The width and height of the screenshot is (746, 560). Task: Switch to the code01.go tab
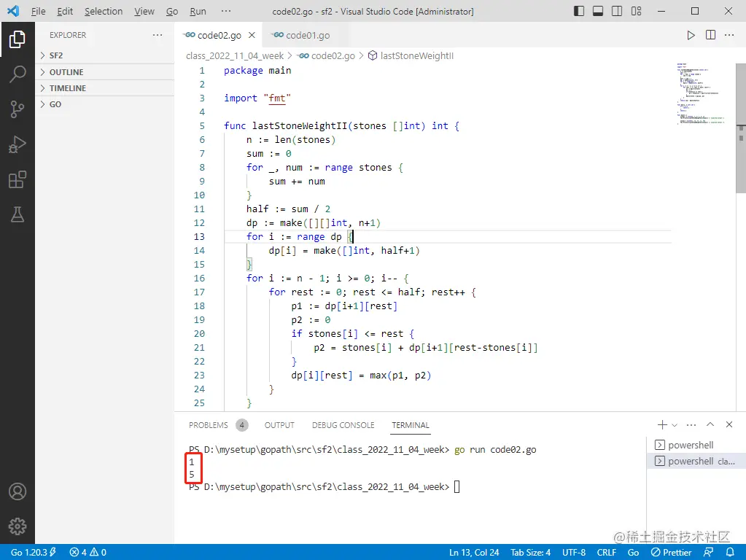pyautogui.click(x=302, y=35)
